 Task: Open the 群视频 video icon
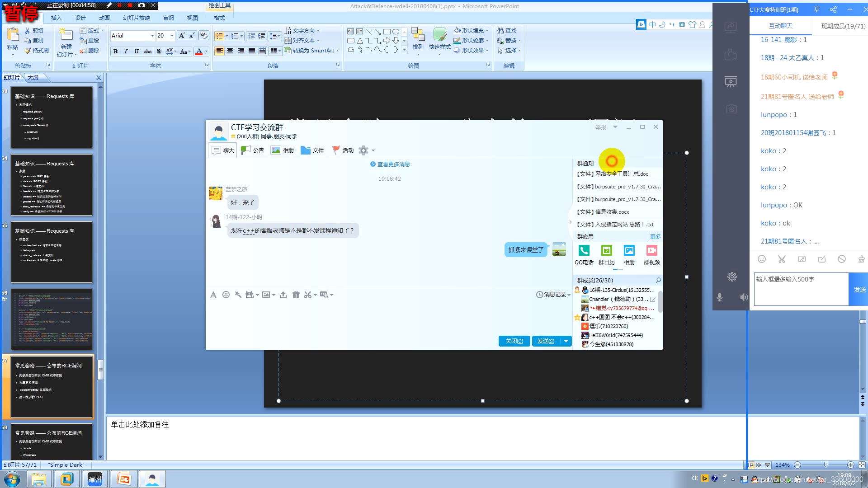[x=651, y=250]
